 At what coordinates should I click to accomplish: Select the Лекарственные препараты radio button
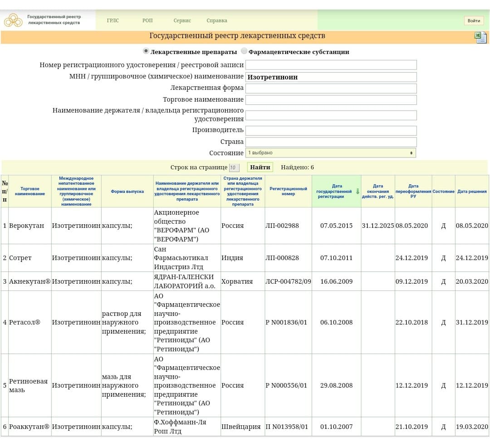tap(146, 51)
